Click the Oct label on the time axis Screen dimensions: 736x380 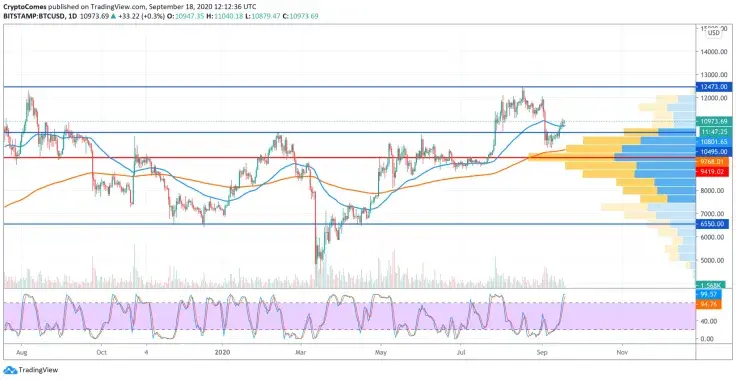coord(101,351)
